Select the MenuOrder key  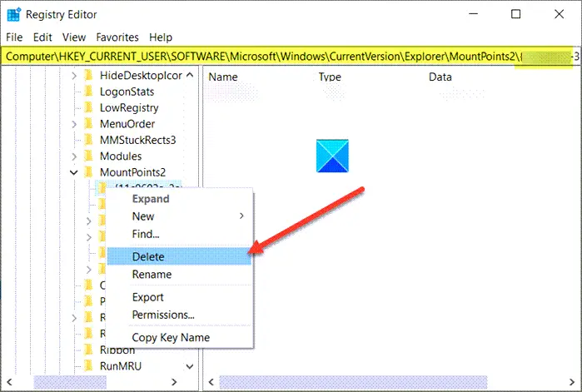127,124
